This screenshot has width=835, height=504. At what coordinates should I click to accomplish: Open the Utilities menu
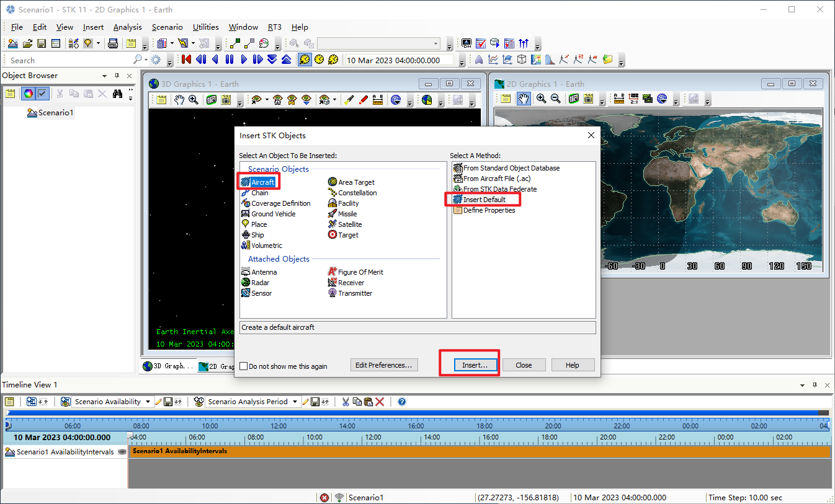(x=205, y=27)
